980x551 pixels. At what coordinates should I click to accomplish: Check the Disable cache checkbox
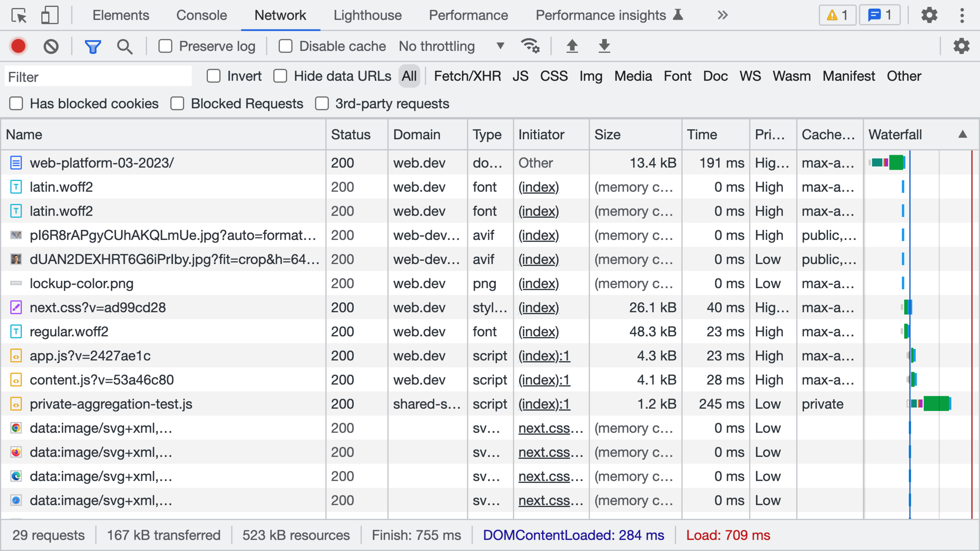click(x=285, y=46)
